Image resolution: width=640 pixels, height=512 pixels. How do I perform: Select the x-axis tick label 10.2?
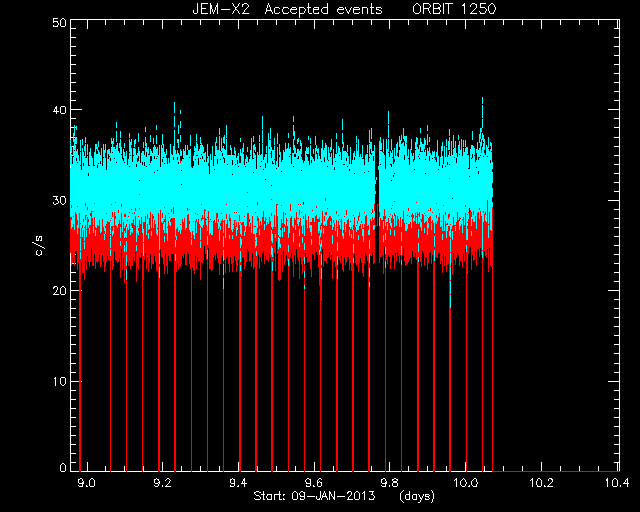pos(542,483)
